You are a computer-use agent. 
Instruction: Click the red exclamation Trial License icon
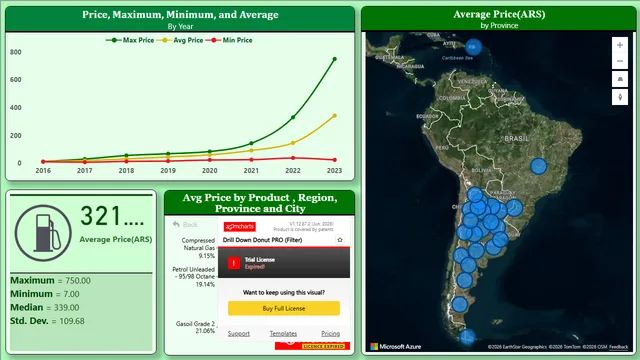pos(234,263)
